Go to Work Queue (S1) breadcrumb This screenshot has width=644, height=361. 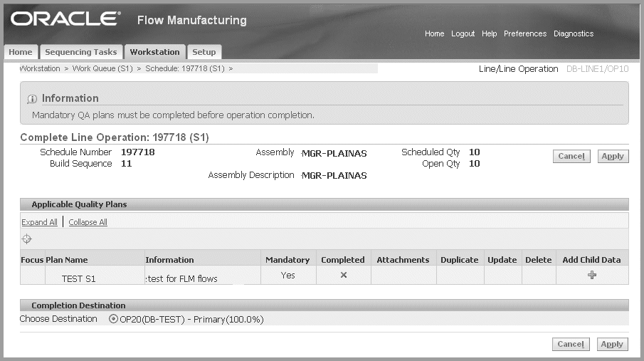(102, 68)
